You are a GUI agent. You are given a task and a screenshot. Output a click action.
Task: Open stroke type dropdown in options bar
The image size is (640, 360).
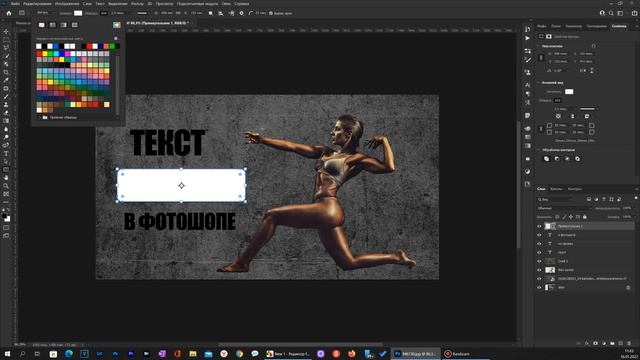[x=142, y=13]
